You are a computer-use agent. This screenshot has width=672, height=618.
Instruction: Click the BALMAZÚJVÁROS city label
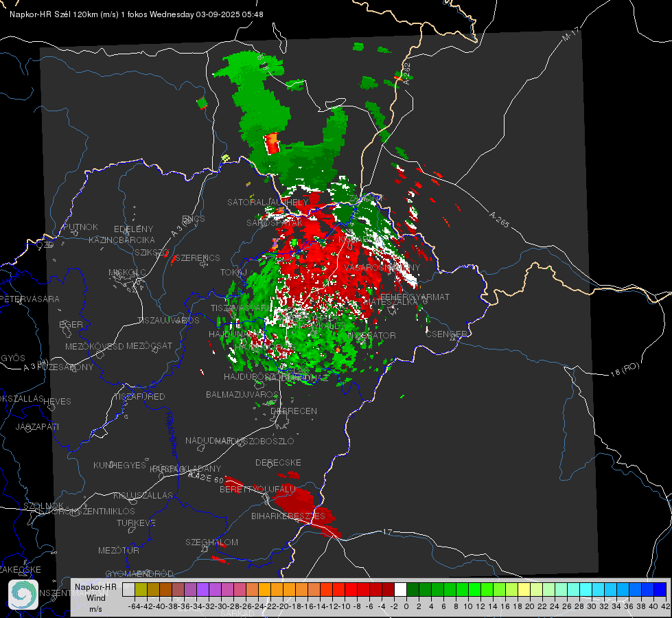(242, 395)
